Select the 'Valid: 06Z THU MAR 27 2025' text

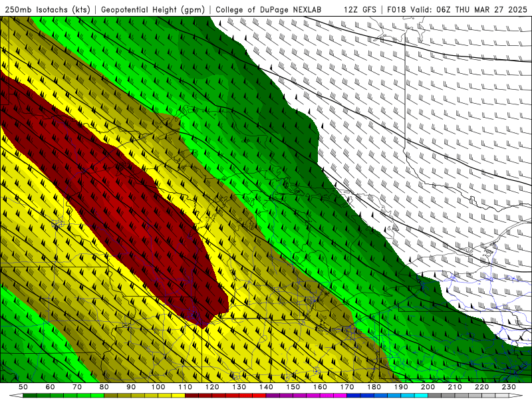pos(469,10)
